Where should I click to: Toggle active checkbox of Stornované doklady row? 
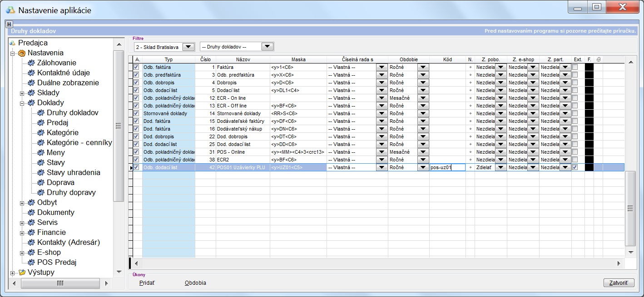point(136,113)
